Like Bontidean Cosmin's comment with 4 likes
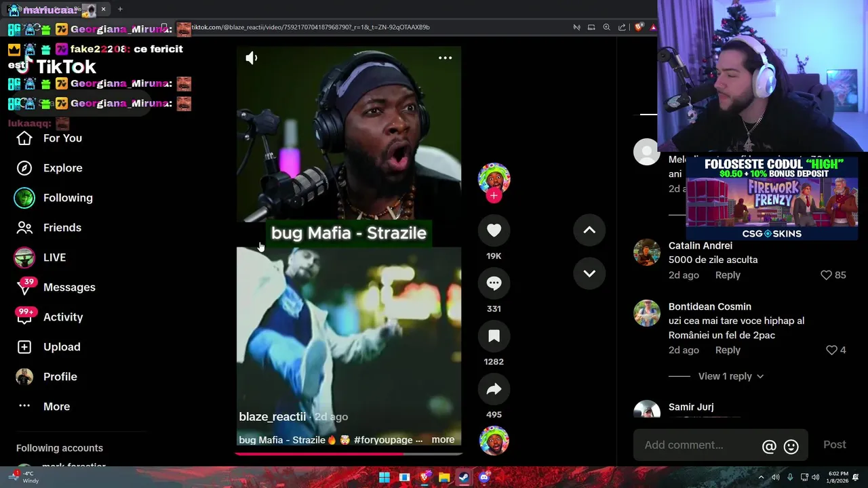Screen dimensions: 868x488 pos(831,350)
